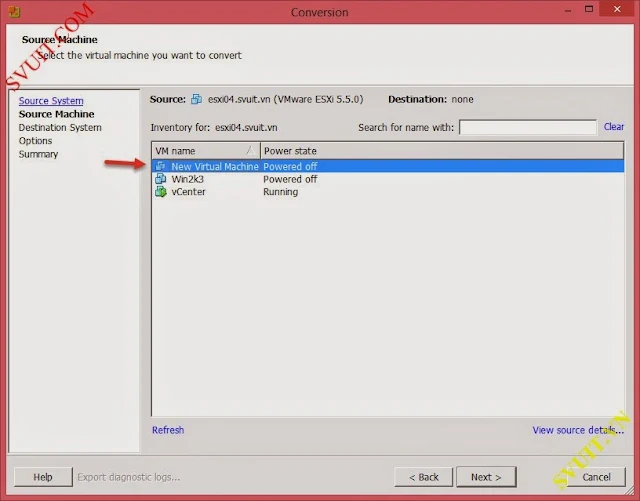Click Powered off state of New Virtual Machine

(290, 166)
